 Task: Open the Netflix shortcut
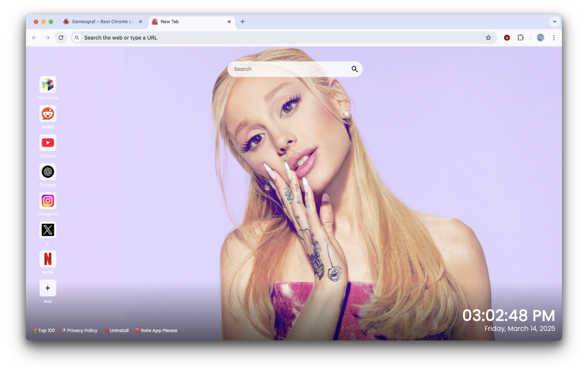48,259
